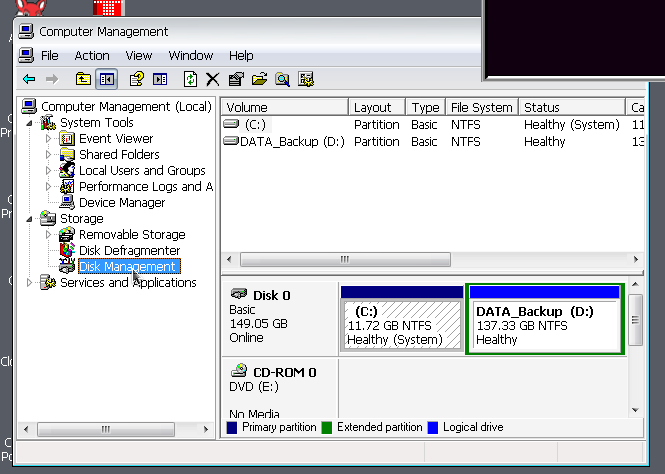
Task: Expand Services and Applications node
Action: point(29,282)
